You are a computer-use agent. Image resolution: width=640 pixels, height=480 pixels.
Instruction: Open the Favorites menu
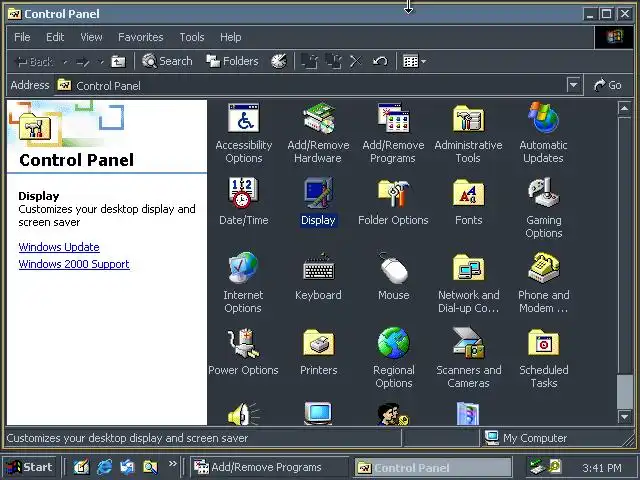(140, 37)
